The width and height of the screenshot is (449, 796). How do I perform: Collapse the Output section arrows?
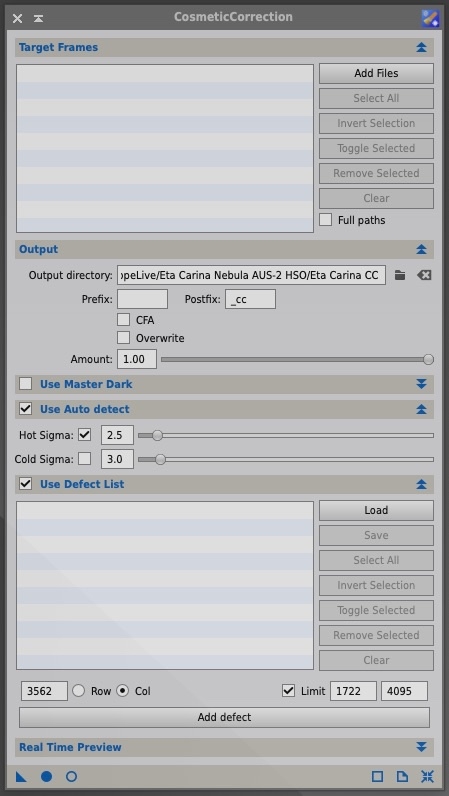point(421,249)
